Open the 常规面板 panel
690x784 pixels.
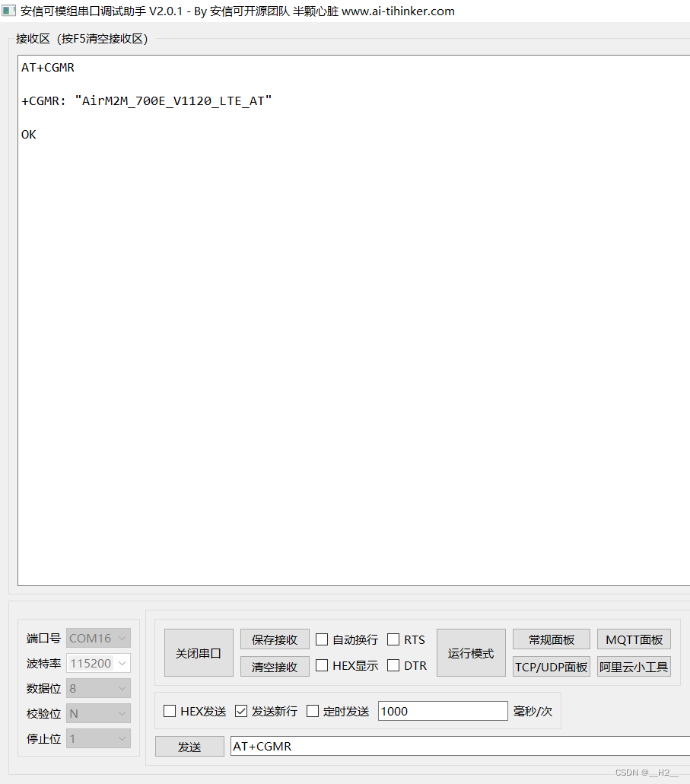(552, 639)
